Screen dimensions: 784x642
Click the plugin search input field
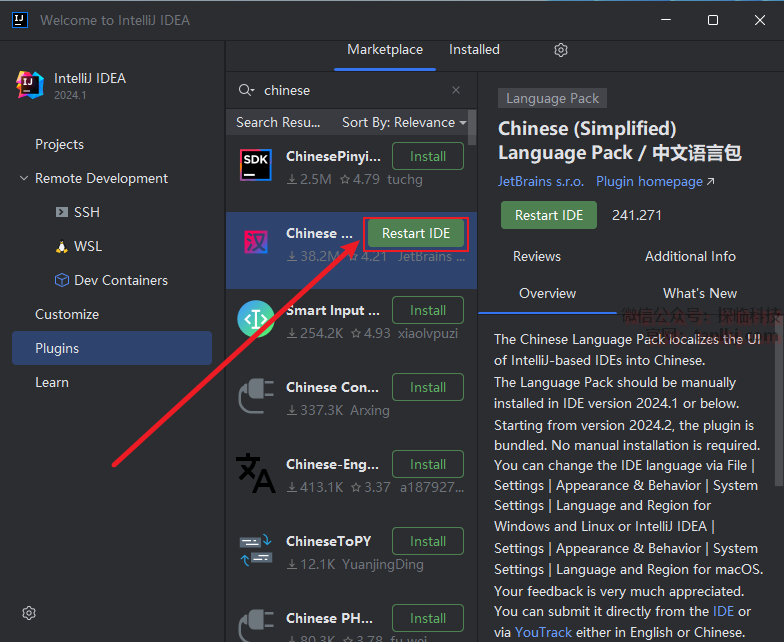click(x=350, y=90)
